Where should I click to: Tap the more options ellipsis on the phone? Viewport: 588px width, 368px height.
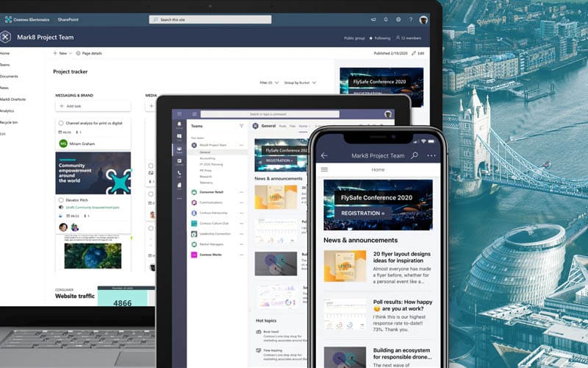[431, 155]
